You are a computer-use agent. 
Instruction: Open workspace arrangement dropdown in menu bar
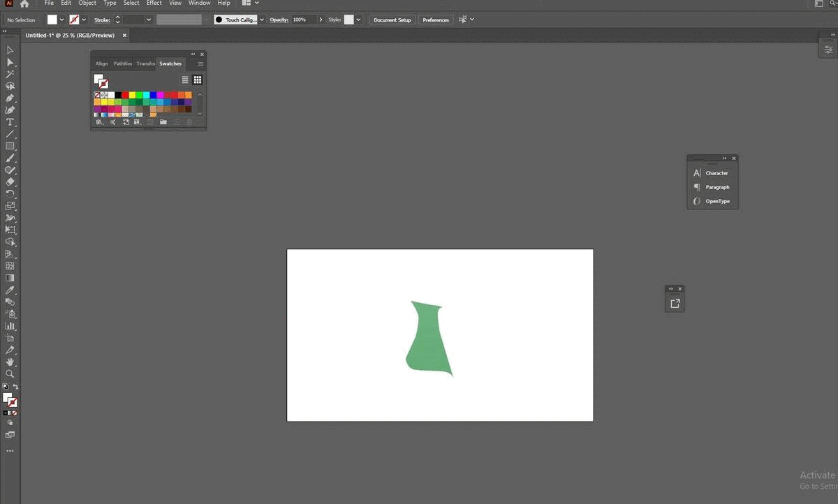coord(256,3)
